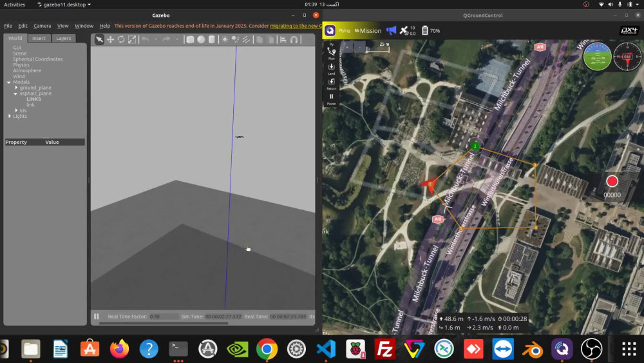Insert a cylinder shape in Gazebo
644x363 pixels.
point(211,39)
